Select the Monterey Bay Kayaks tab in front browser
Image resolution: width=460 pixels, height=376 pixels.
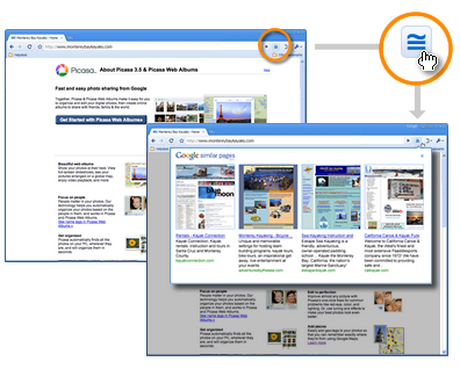click(x=178, y=132)
